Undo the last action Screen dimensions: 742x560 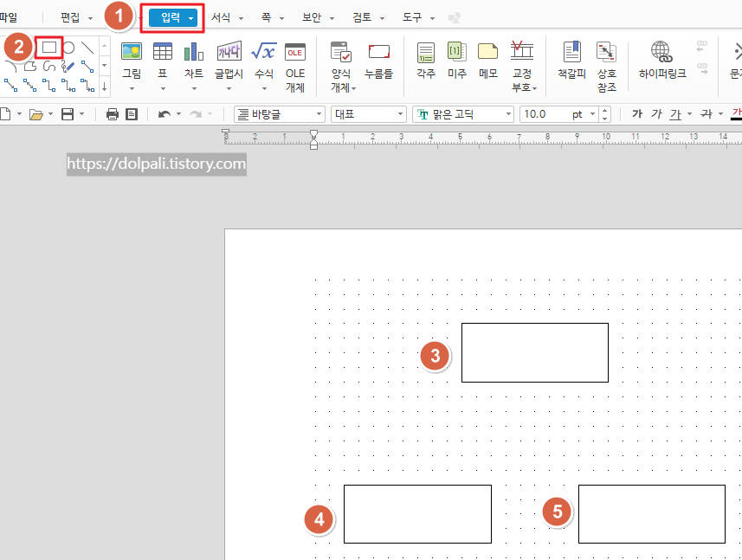[x=165, y=114]
